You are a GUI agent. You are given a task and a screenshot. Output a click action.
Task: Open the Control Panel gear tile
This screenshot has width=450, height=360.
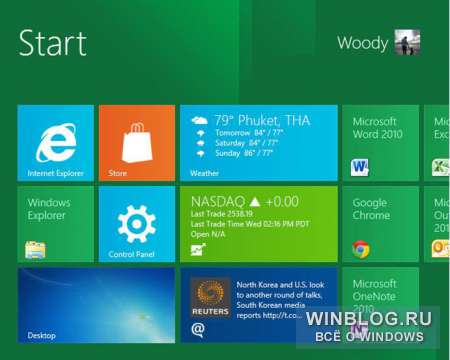[137, 224]
